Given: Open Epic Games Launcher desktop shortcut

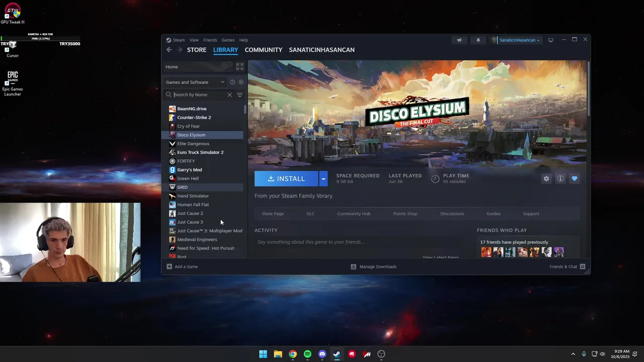Looking at the screenshot, I should (x=13, y=83).
